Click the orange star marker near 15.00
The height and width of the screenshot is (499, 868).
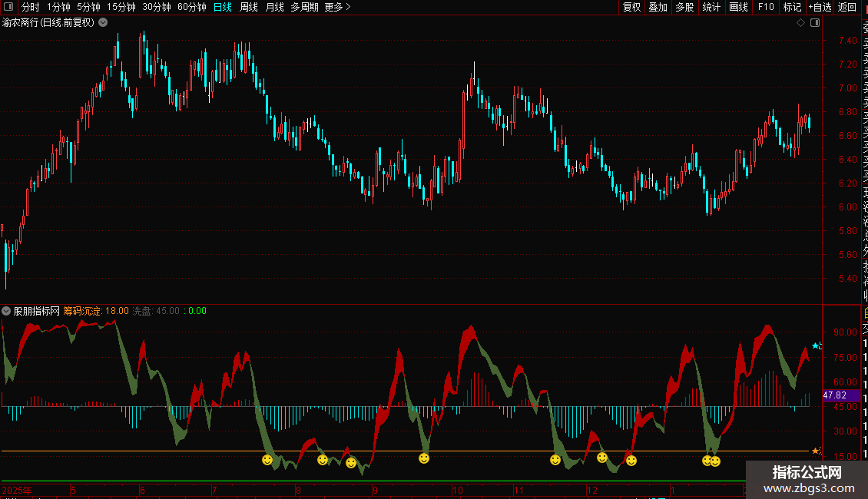(816, 451)
